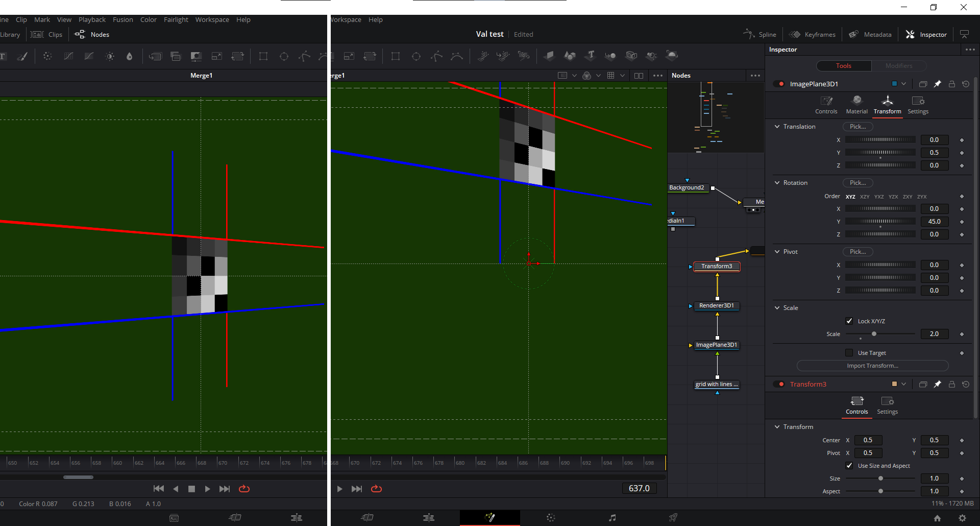
Task: Add Color Curves tool from left toolbar
Action: click(68, 56)
